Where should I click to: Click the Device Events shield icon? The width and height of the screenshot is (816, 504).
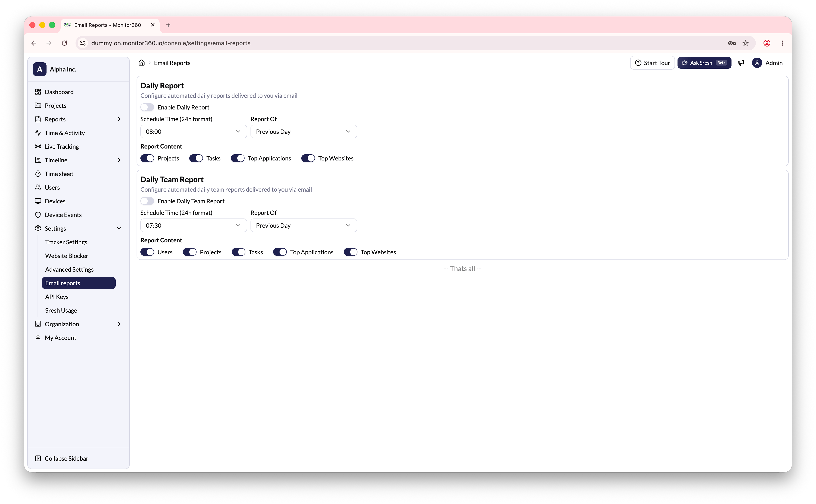[x=38, y=215]
